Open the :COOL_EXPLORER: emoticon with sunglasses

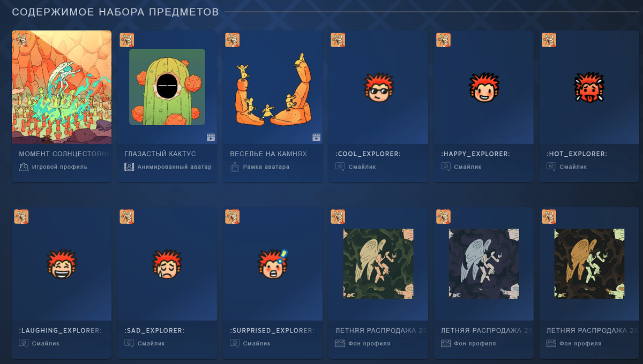pos(378,88)
